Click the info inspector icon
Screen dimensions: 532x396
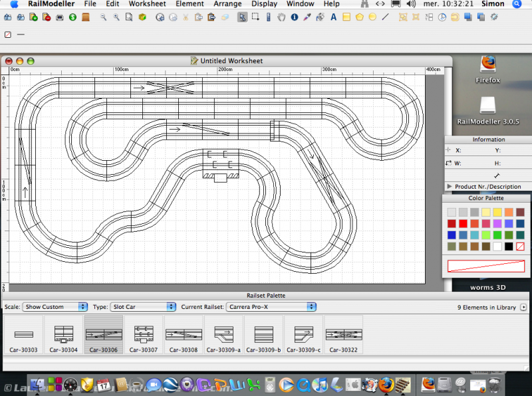coord(295,17)
